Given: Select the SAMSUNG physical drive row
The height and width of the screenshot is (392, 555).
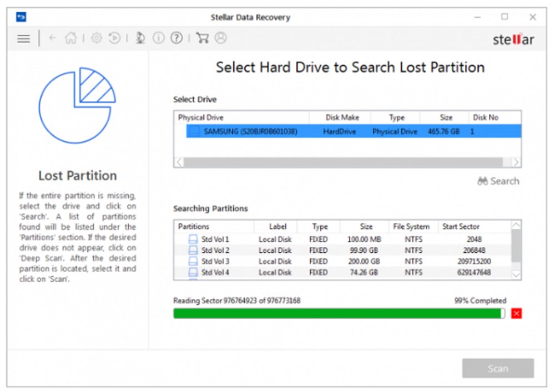Looking at the screenshot, I should (354, 131).
